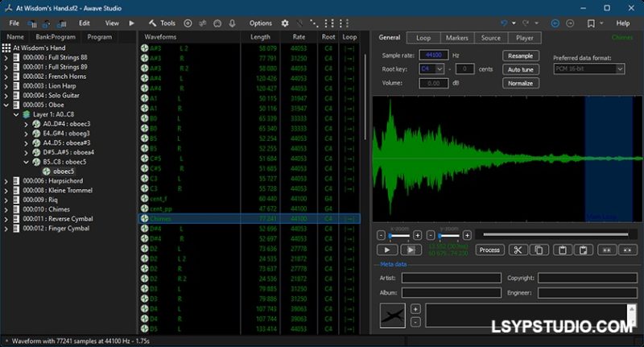Viewport: 644px width, 347px height.
Task: Open the bookmark dropdown arrow
Action: click(601, 23)
